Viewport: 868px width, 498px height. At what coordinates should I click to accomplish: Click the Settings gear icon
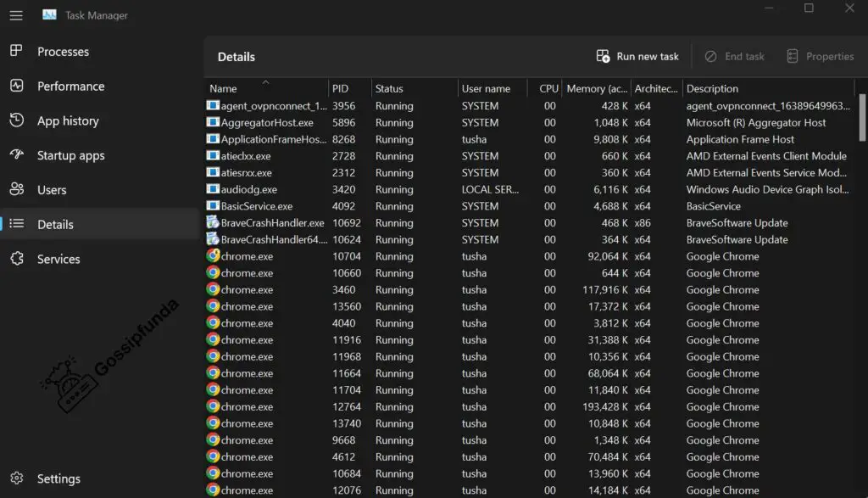[17, 478]
